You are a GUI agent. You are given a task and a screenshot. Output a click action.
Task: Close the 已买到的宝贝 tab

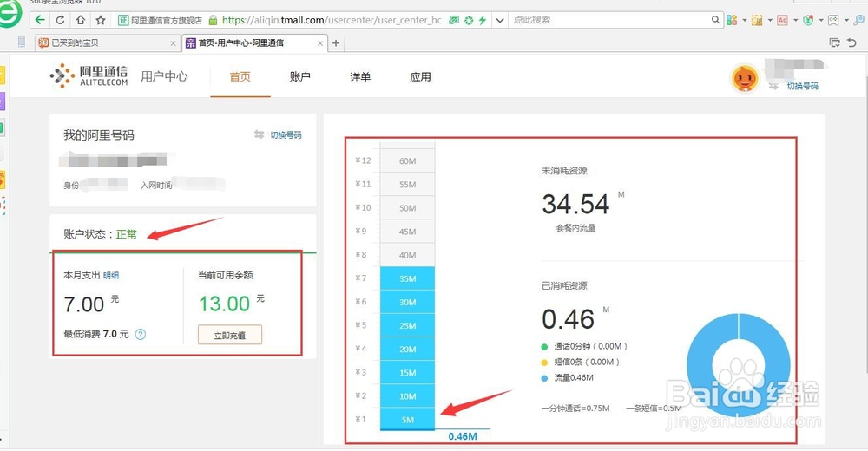point(173,43)
